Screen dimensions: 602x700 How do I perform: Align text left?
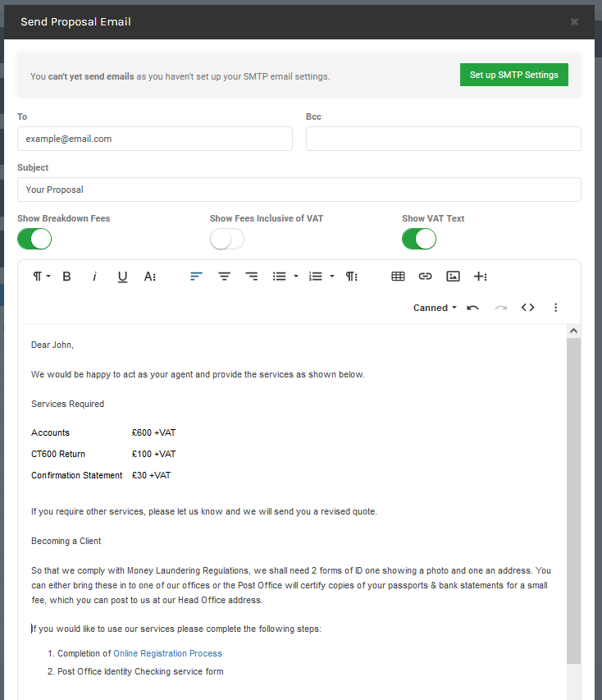tap(196, 277)
